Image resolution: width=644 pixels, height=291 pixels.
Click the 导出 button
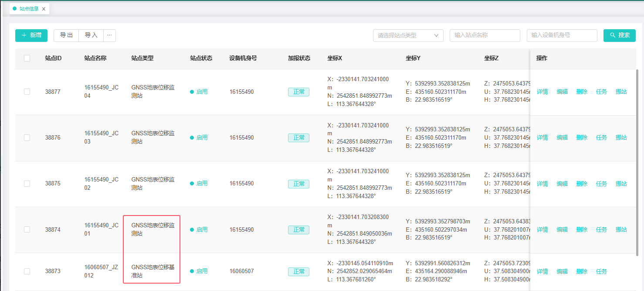coord(66,35)
